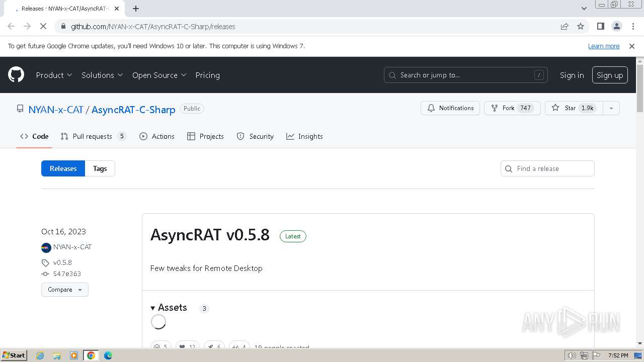This screenshot has width=644, height=362.
Task: Expand the Open Source menu
Action: coord(159,75)
